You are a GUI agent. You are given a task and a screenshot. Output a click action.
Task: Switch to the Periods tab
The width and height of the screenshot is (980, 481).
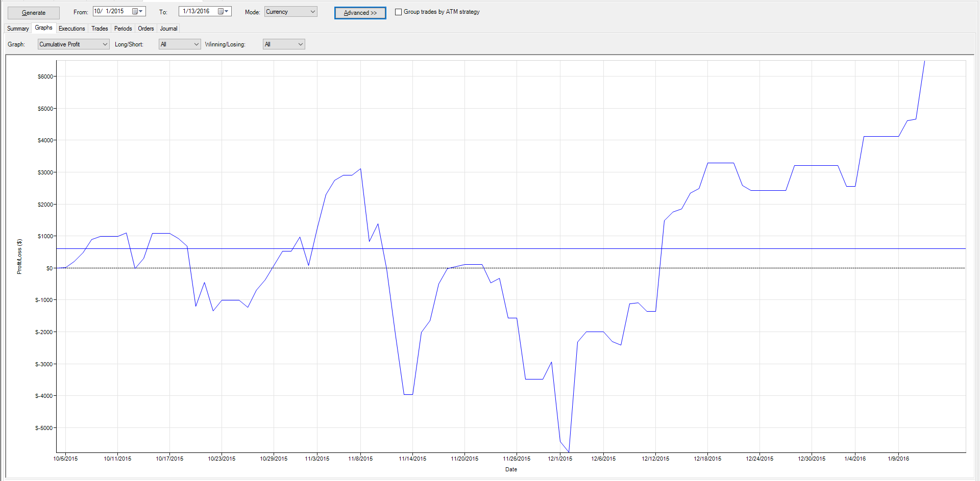coord(123,29)
